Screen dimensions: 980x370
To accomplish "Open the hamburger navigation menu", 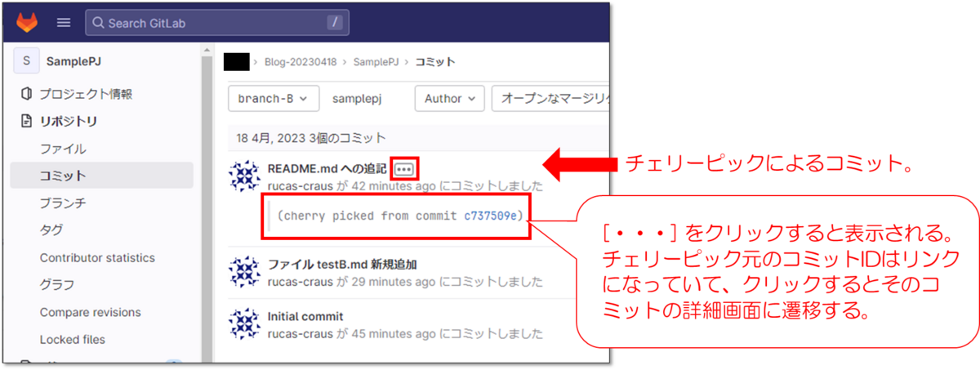I will [x=64, y=22].
